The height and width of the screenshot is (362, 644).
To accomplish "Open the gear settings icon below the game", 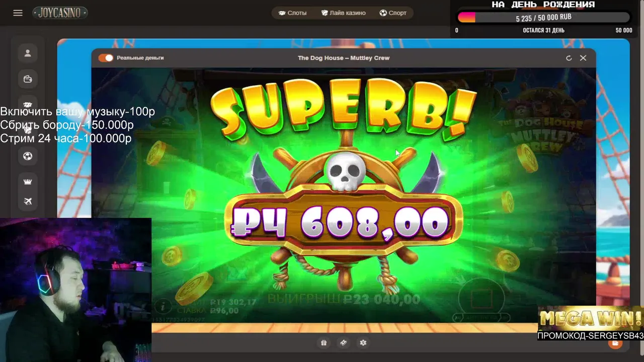I will click(363, 343).
